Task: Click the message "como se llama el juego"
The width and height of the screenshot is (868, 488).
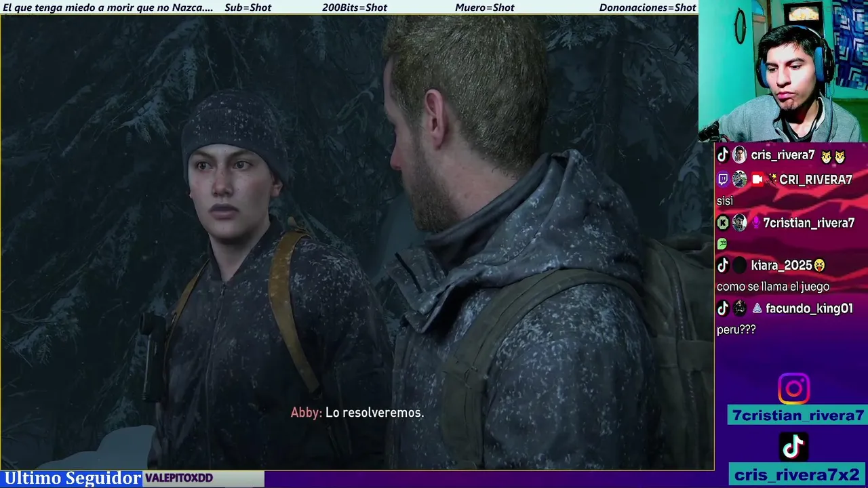Action: click(x=773, y=287)
